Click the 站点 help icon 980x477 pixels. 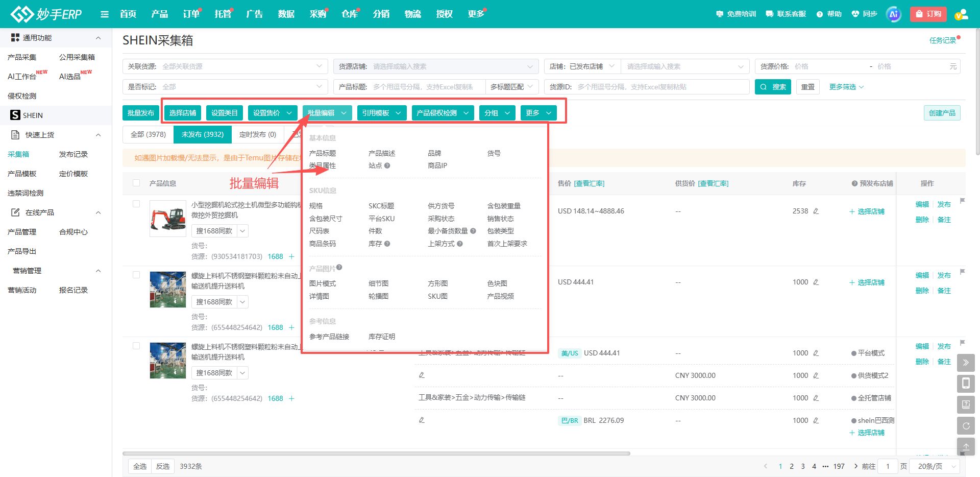pyautogui.click(x=387, y=165)
